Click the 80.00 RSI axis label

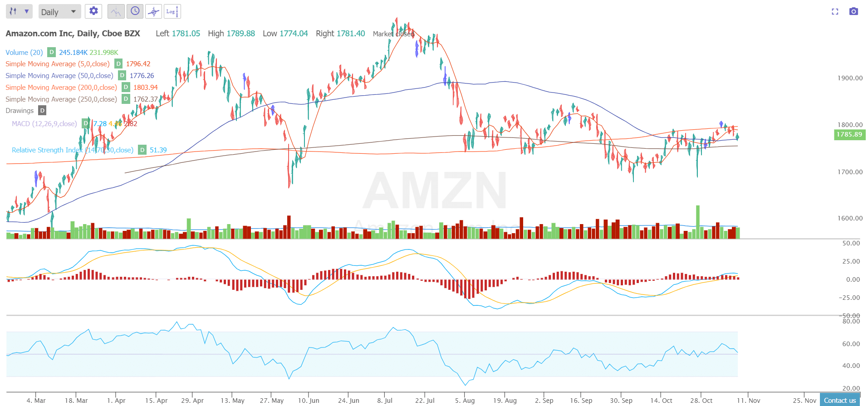click(851, 321)
